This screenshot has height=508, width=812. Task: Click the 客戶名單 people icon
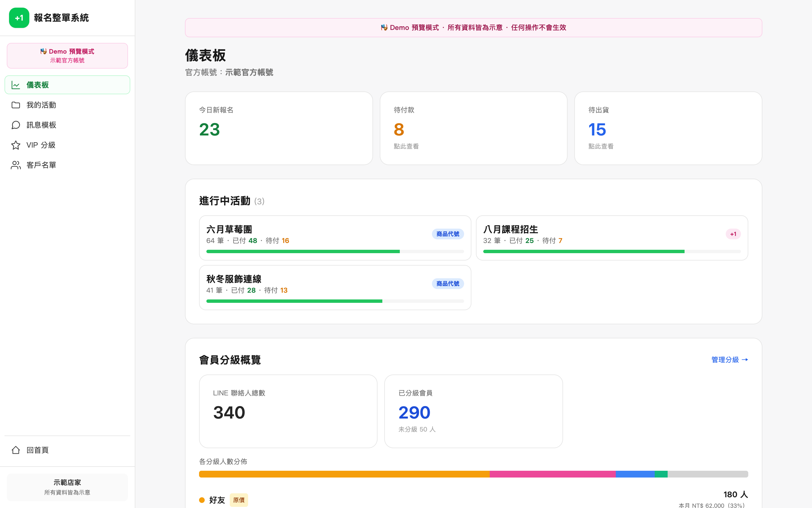(16, 165)
